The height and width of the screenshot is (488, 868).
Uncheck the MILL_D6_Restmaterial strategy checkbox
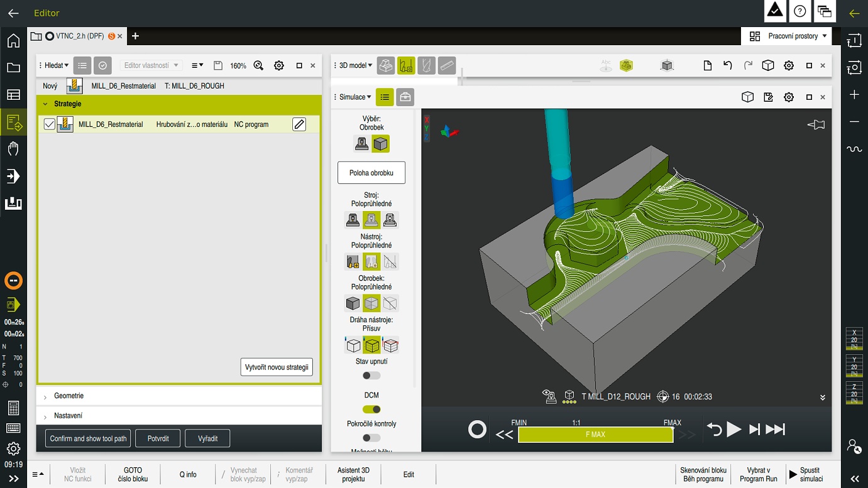pos(50,124)
